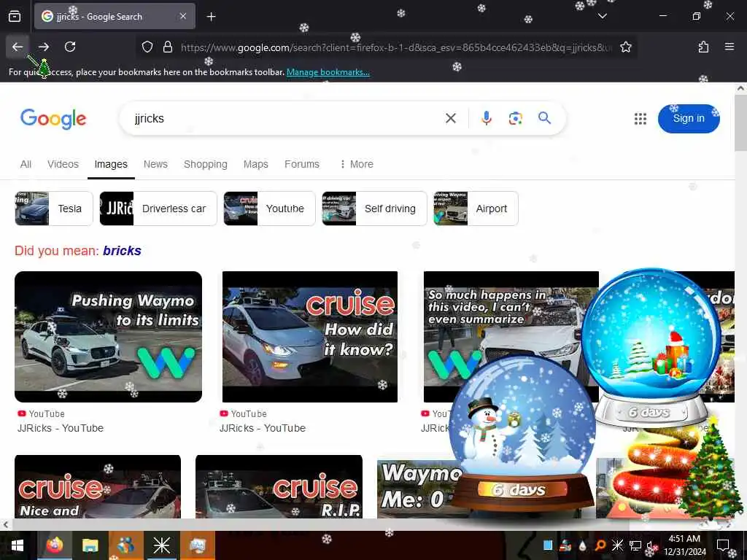Image resolution: width=747 pixels, height=560 pixels.
Task: Open the 'cruise Nice and' thumbnail
Action: [98, 486]
